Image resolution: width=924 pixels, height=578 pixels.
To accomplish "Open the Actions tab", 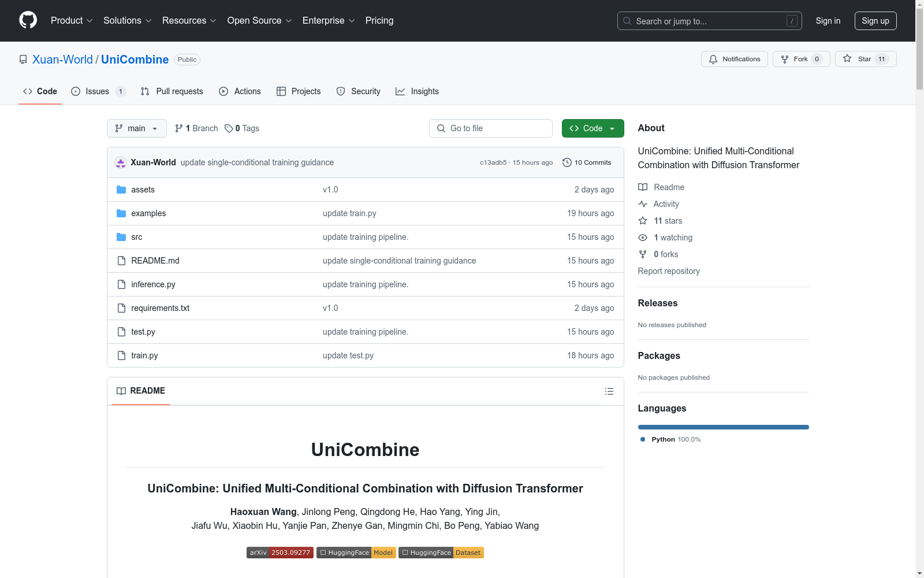I will (x=240, y=91).
